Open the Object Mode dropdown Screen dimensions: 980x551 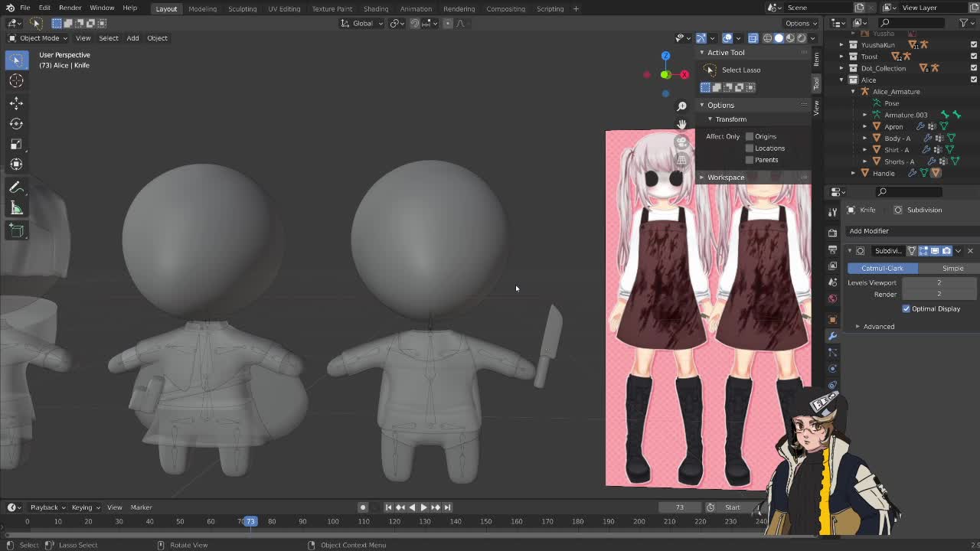[x=37, y=37]
